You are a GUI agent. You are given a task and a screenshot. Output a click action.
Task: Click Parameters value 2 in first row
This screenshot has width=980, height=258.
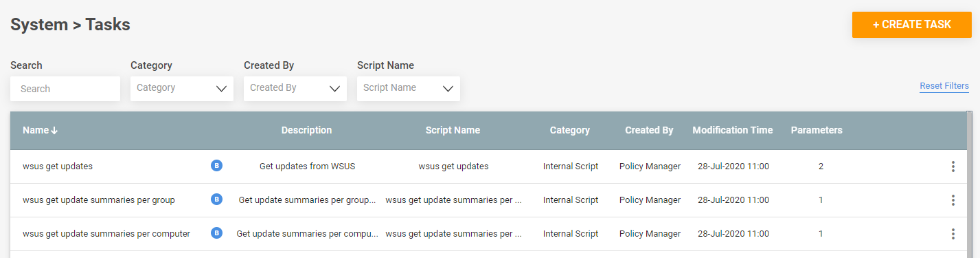pos(821,166)
